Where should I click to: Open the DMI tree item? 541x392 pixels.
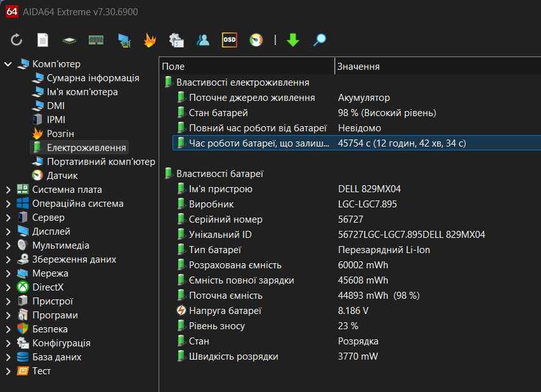(x=56, y=105)
